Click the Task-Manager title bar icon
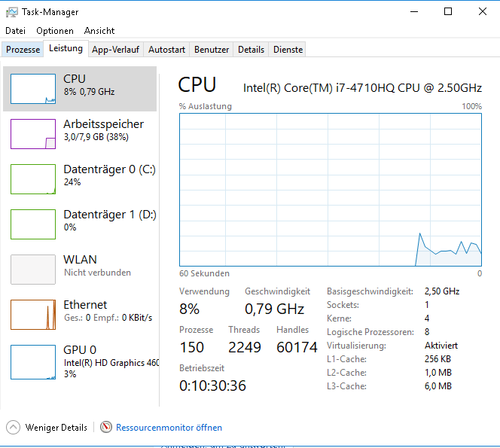The height and width of the screenshot is (448, 500). tap(12, 12)
